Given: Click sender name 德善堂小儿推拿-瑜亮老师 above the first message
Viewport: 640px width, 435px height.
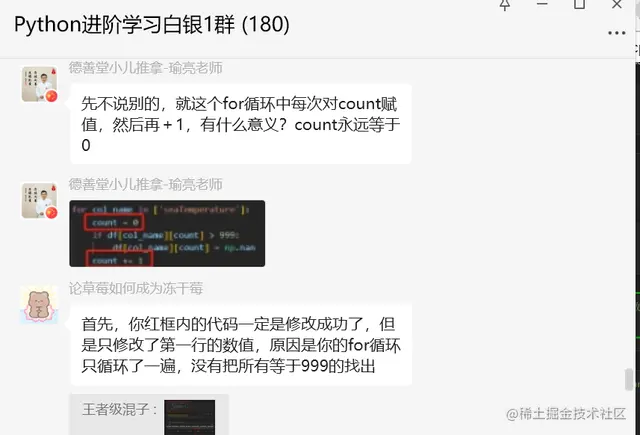Looking at the screenshot, I should 145,68.
